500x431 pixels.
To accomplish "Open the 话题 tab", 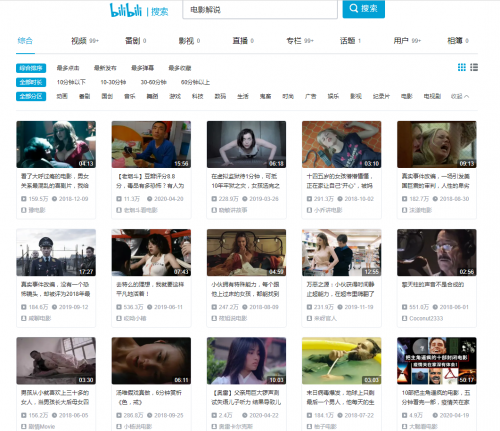I will pos(350,41).
